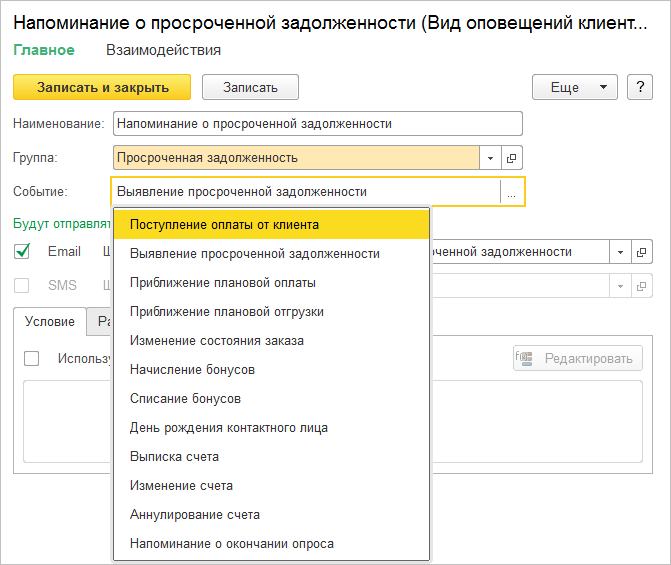The width and height of the screenshot is (671, 565).
Task: Click the ellipsis button in Событие field
Action: point(511,193)
